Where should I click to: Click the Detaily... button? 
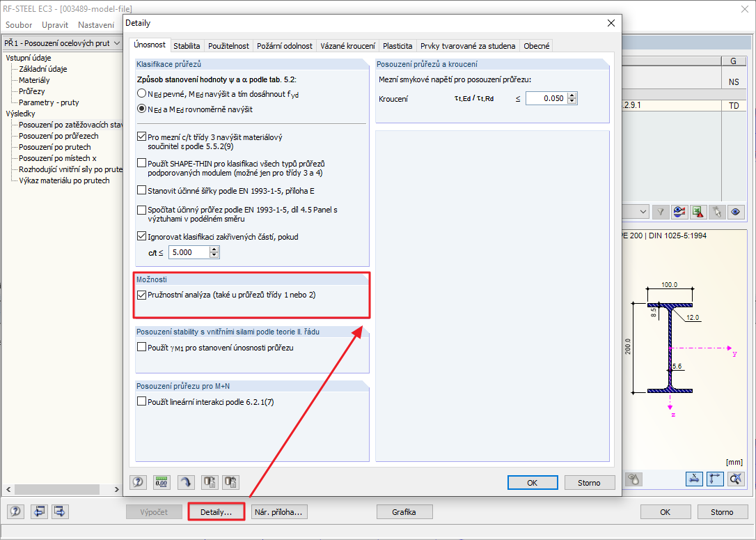[216, 512]
